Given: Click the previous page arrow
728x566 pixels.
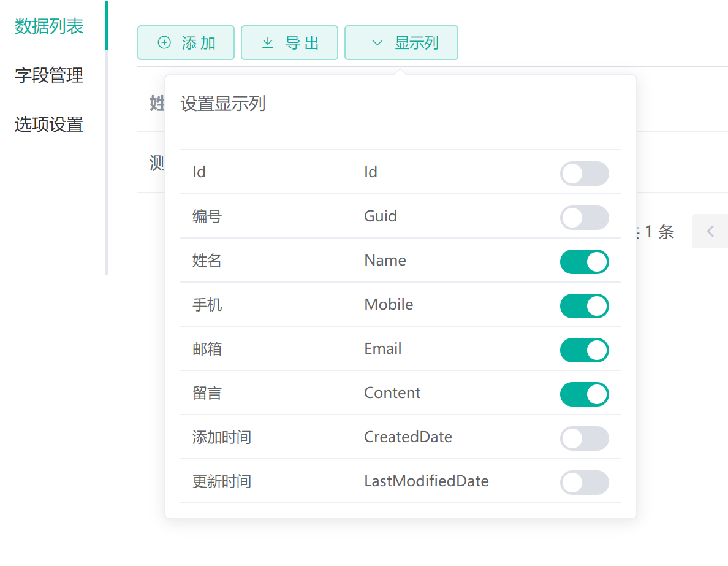Looking at the screenshot, I should 710,231.
